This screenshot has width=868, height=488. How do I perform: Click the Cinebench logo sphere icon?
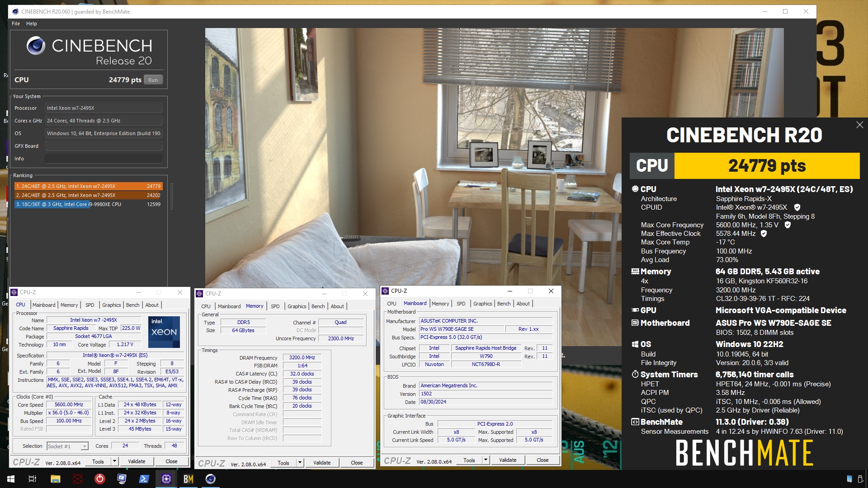(x=36, y=46)
